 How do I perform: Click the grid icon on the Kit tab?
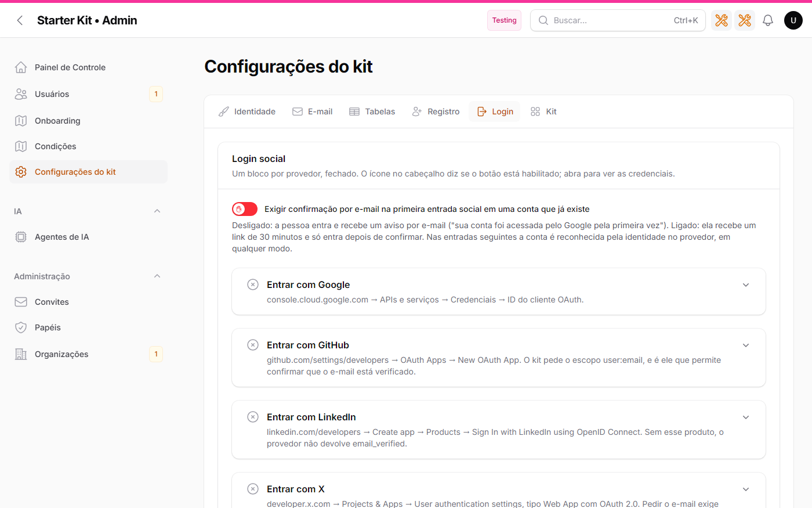point(535,111)
